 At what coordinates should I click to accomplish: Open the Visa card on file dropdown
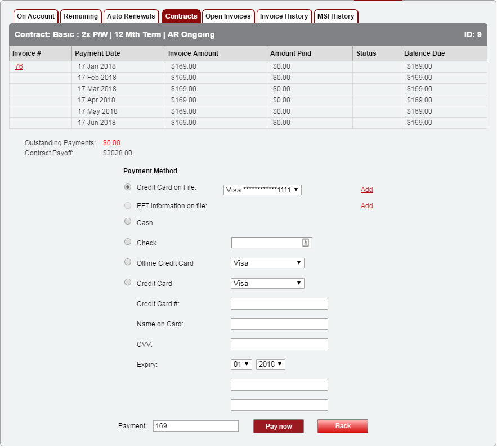pyautogui.click(x=262, y=190)
